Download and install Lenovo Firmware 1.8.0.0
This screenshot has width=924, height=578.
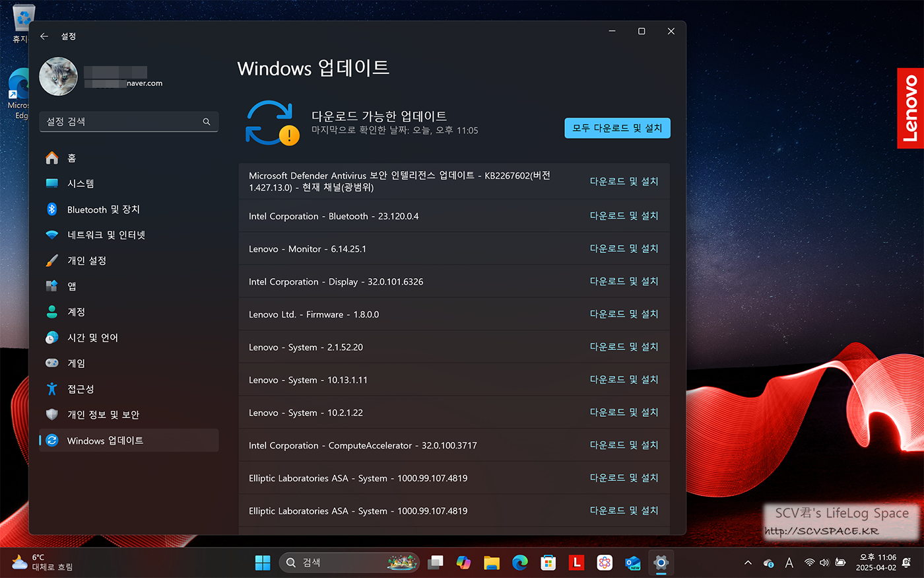(624, 314)
